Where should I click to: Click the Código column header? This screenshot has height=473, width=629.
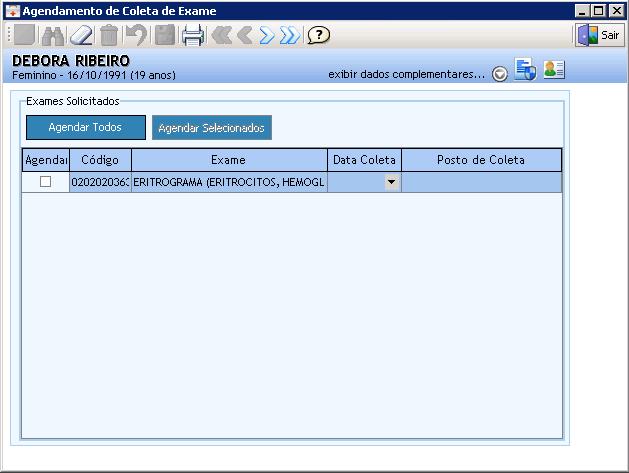[x=100, y=160]
